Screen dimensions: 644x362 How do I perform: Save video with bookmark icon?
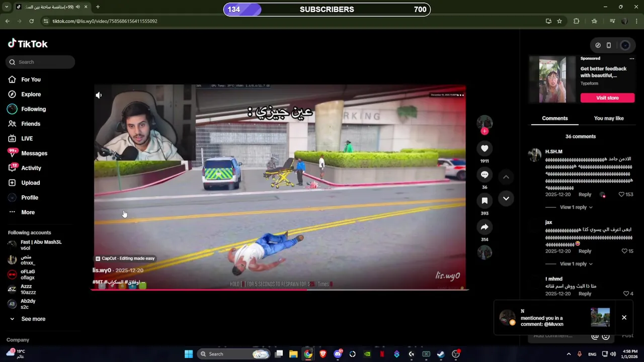[485, 201]
